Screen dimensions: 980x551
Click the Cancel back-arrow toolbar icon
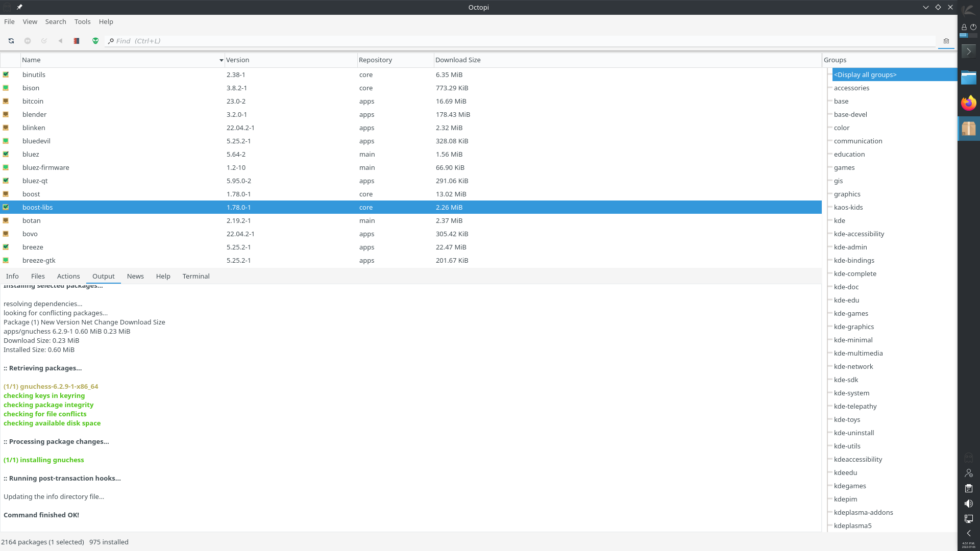[60, 41]
